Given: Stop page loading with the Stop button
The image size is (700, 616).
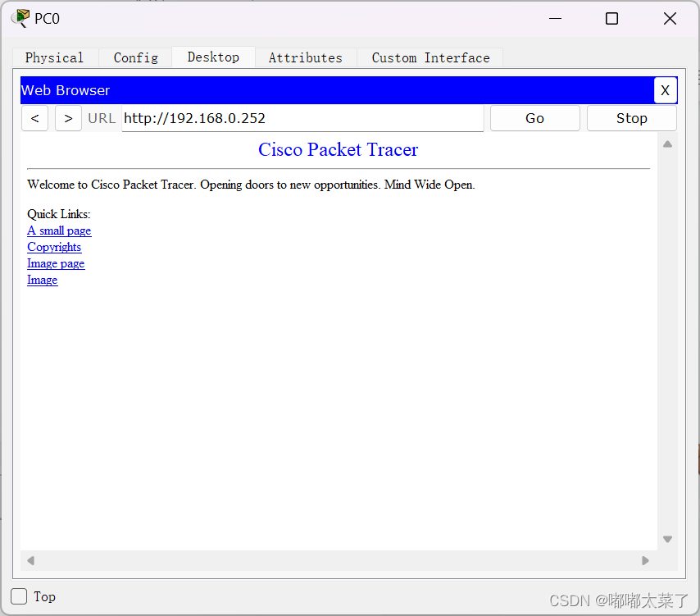Looking at the screenshot, I should point(632,118).
